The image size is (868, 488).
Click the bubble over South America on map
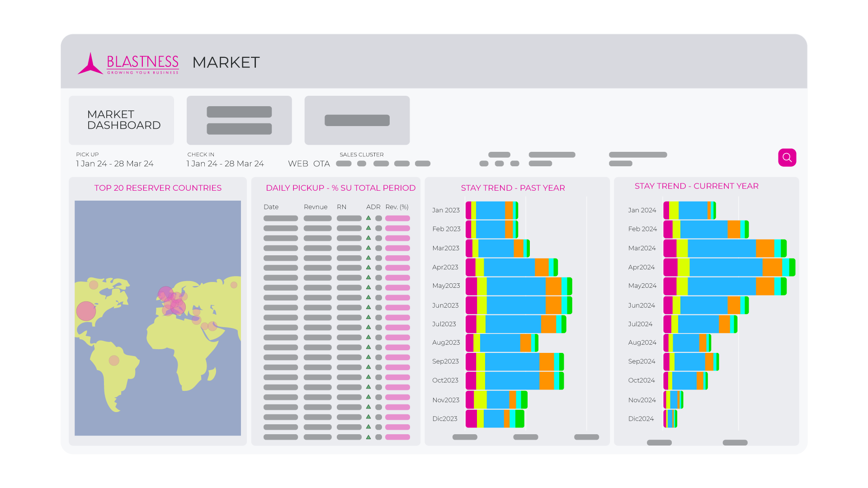pos(114,360)
